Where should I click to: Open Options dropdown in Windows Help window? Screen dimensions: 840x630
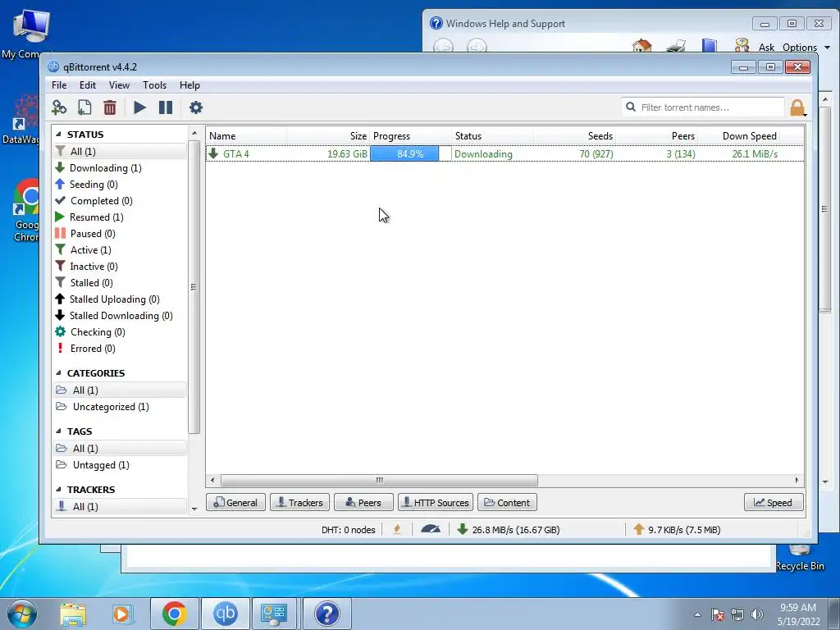(806, 47)
